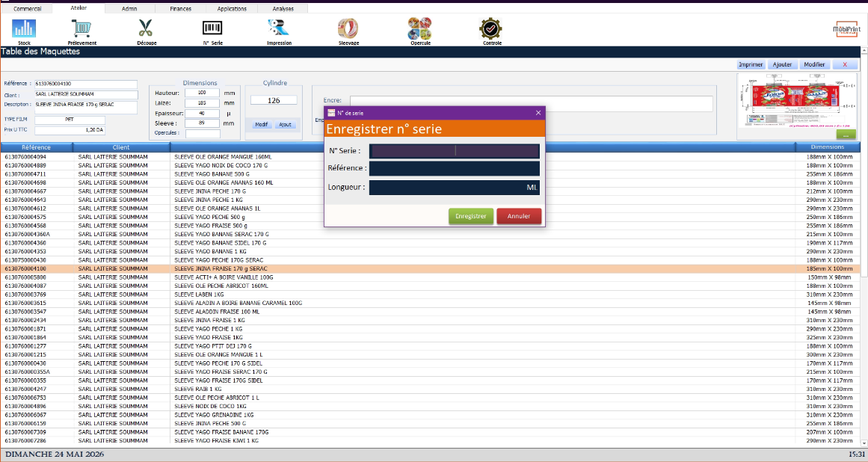The width and height of the screenshot is (868, 462).
Task: Switch to the Applications tab
Action: 232,9
